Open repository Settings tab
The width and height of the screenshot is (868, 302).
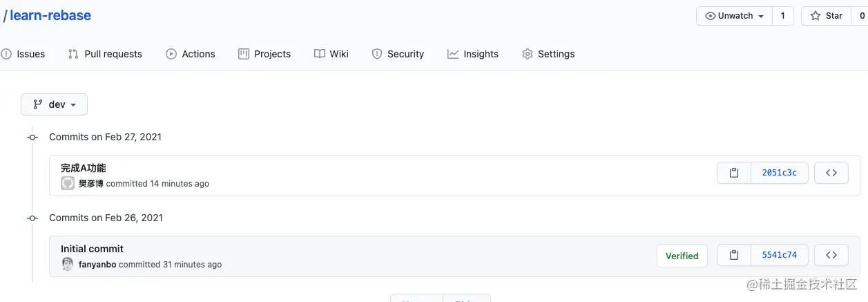point(548,54)
